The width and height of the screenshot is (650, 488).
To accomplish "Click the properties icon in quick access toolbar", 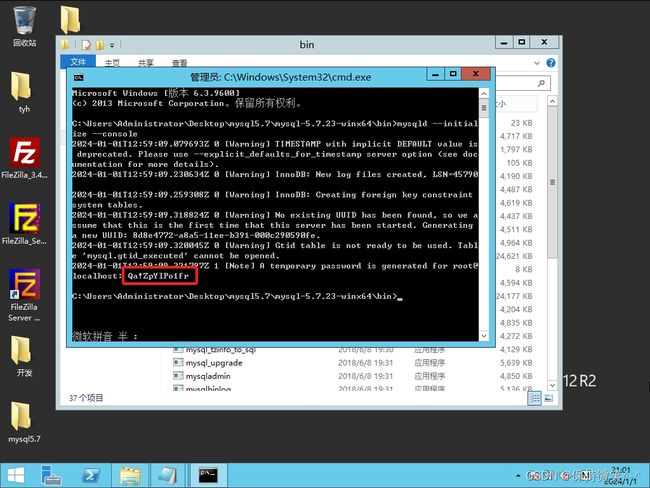I will [x=86, y=45].
